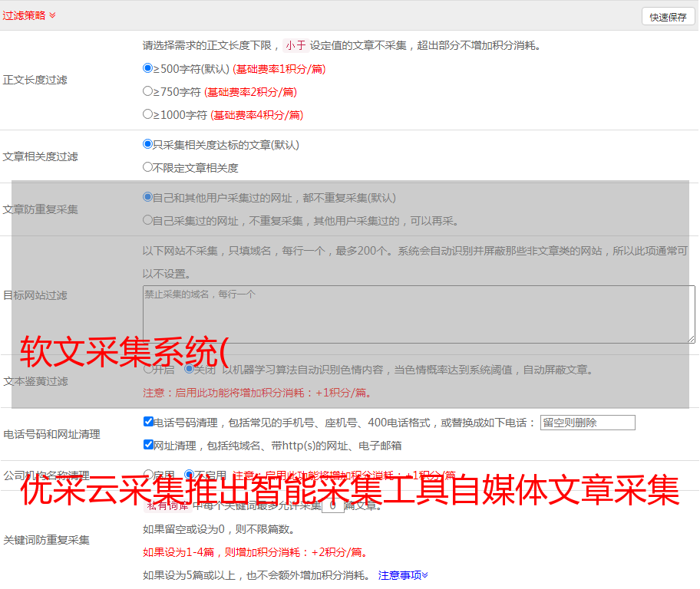Select 不启用 for 公司机构名称清理
Viewport: 700px width, 589px height.
[x=190, y=475]
